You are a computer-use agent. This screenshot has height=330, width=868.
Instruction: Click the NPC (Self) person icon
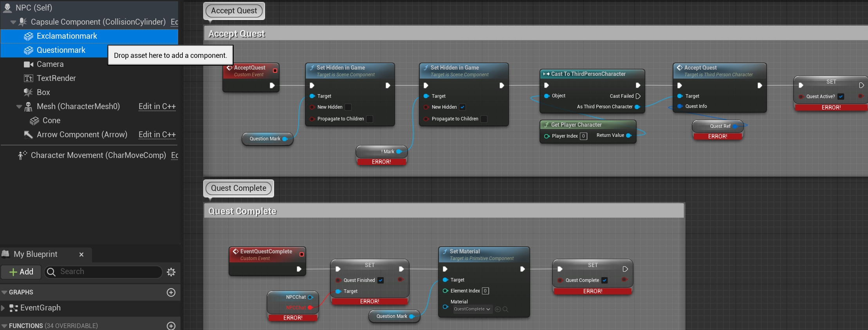coord(7,7)
